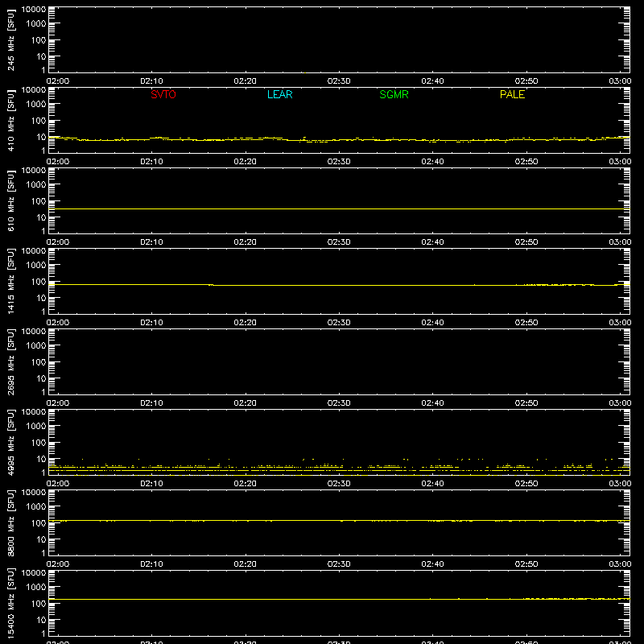This screenshot has height=644, width=644.
Task: Click 02:00 under the 1415 MHz panel
Action: tap(58, 323)
